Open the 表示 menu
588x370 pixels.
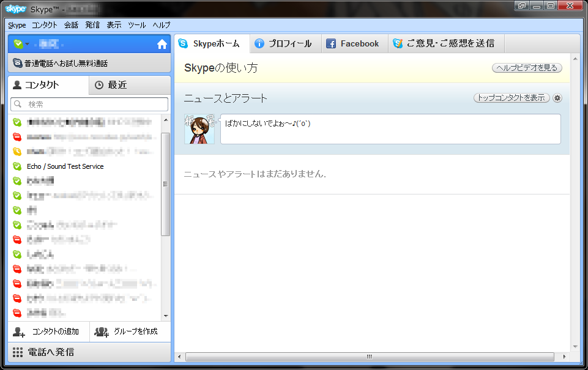[x=114, y=25]
